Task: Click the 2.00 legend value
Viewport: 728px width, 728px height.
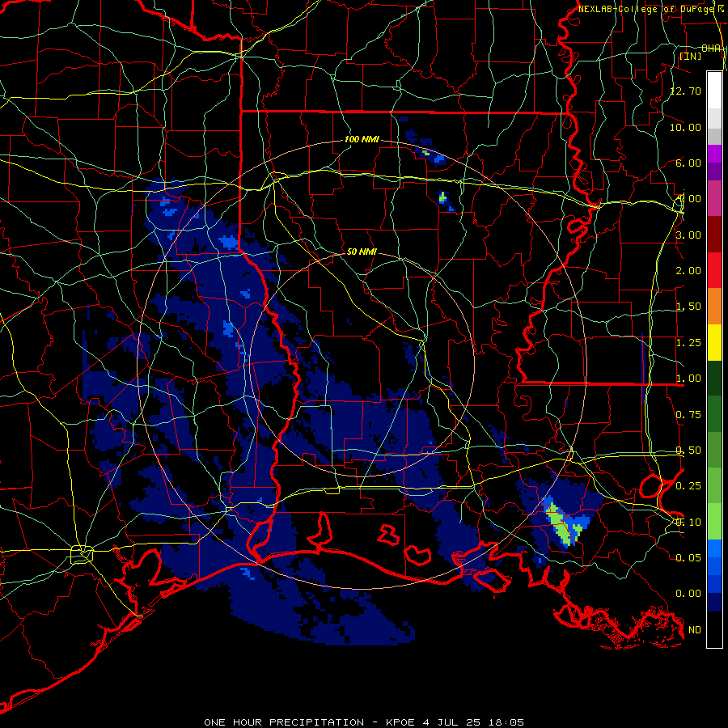Action: click(x=688, y=271)
